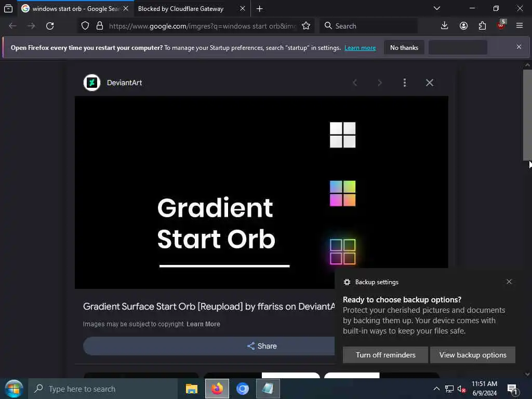This screenshot has width=532, height=399.
Task: Open Action Center notifications icon
Action: [x=512, y=389]
